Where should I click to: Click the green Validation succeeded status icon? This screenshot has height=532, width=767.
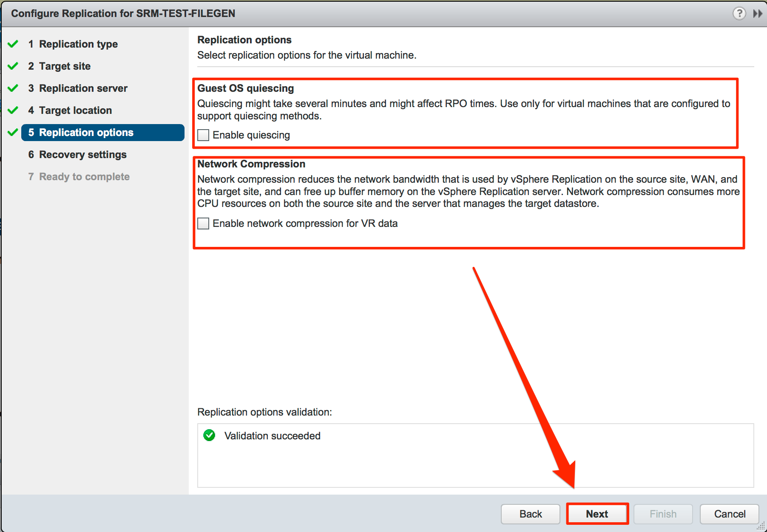point(209,435)
